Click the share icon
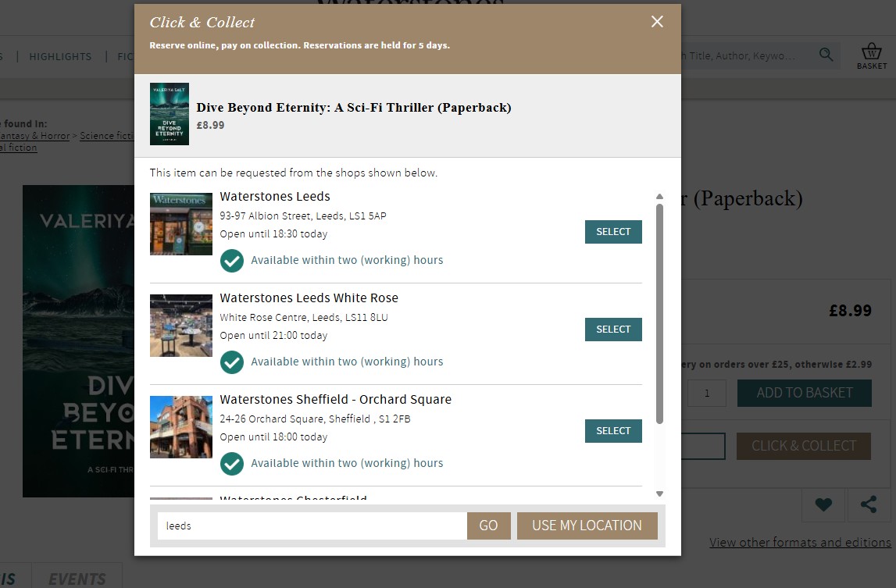896x588 pixels. pos(869,504)
